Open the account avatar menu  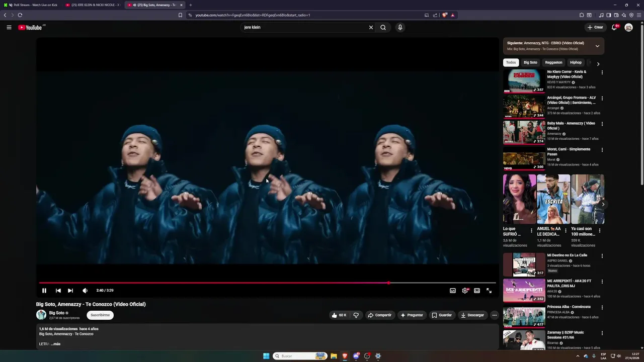[628, 27]
